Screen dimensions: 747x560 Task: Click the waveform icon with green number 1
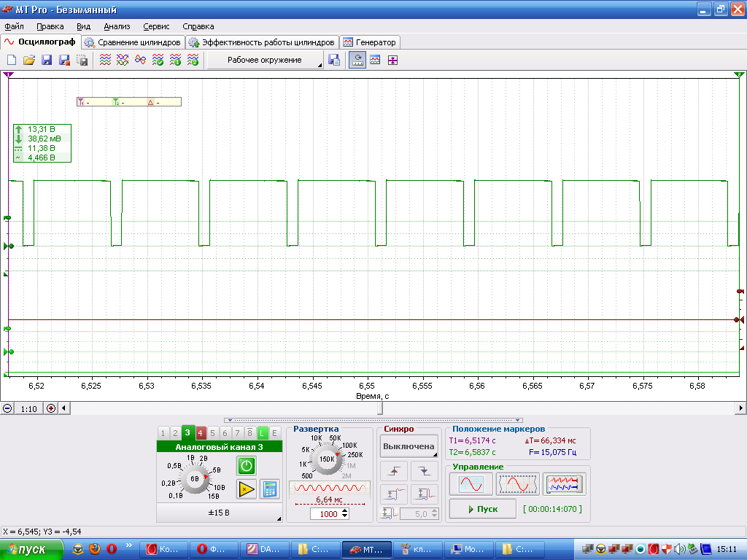tap(175, 60)
